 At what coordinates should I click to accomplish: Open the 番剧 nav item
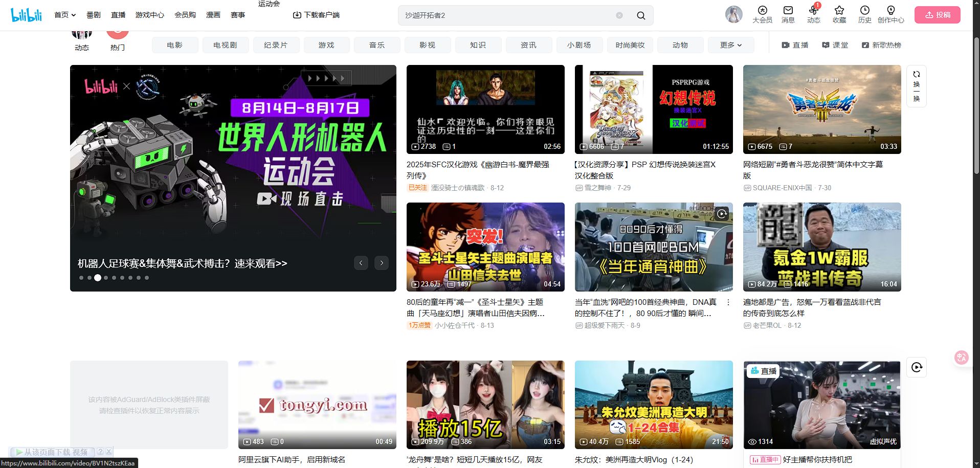click(x=94, y=15)
